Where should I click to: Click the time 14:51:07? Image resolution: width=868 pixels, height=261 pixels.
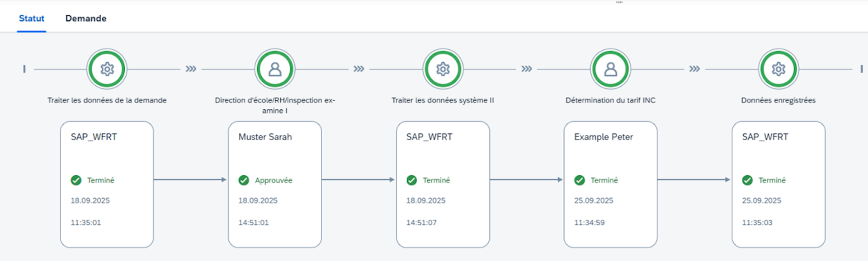pos(421,223)
